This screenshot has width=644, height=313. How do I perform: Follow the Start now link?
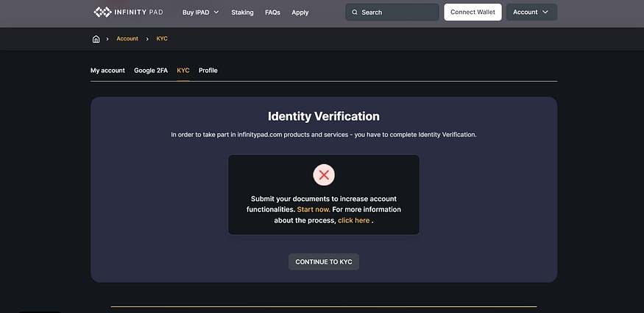tap(314, 210)
